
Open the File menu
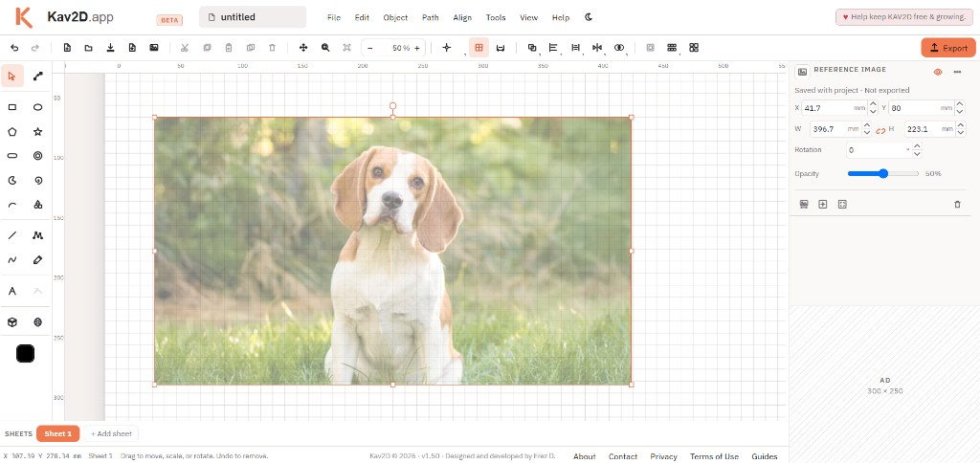334,17
